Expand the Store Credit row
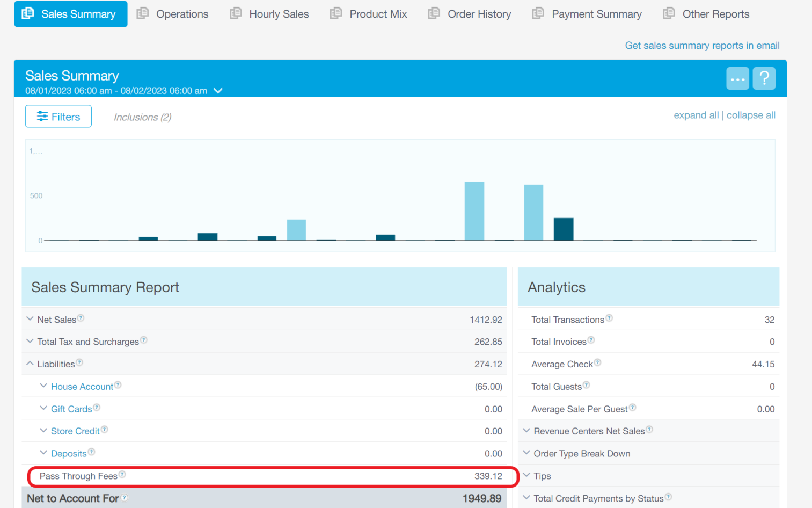 [x=43, y=431]
